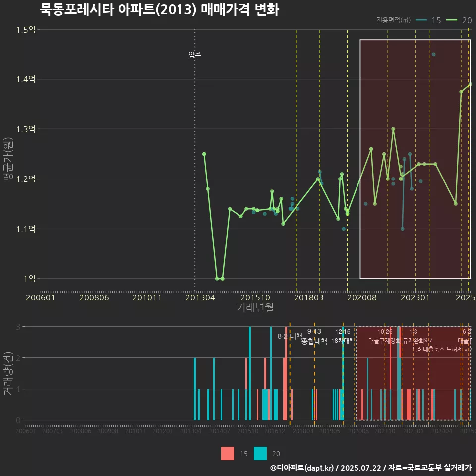This screenshot has width=476, height=476.
Task: Click the 전용면적(㎡) legend title
Action: tap(393, 20)
